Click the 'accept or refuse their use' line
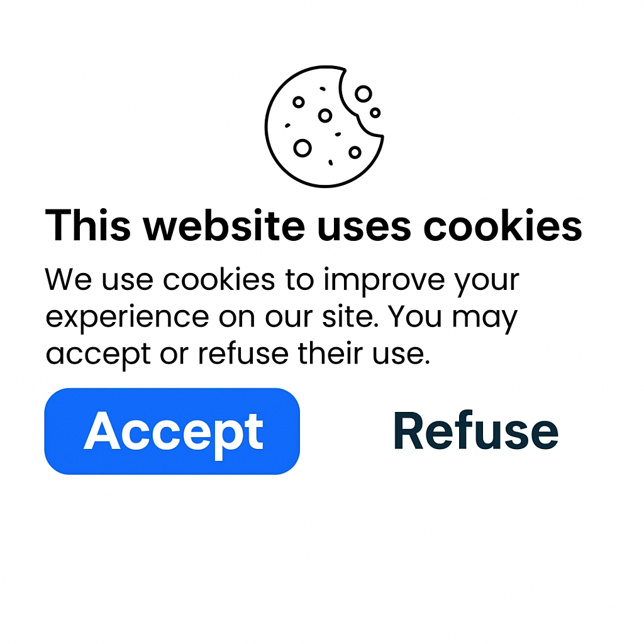Screen dimensions: 644x644 238,354
